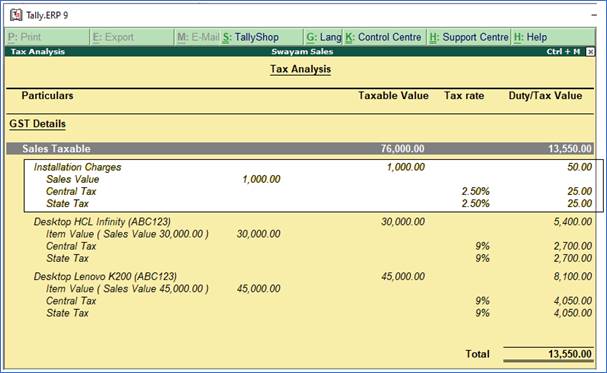Click the Duty/Tax Value column header
This screenshot has height=373, width=607.
(545, 96)
